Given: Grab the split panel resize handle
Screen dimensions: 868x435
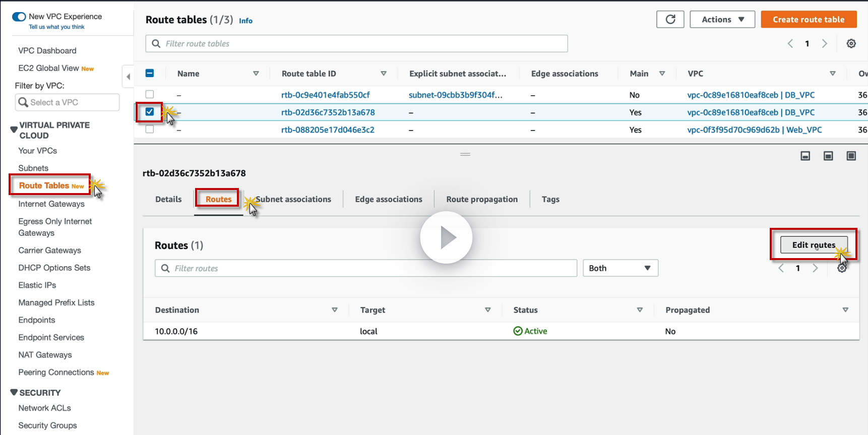Looking at the screenshot, I should click(x=465, y=154).
